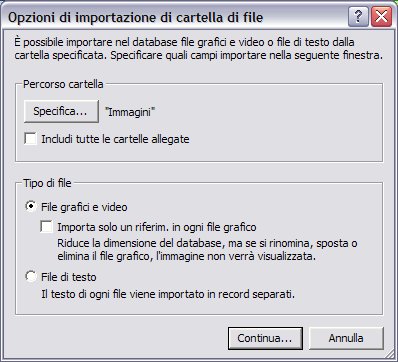Cancel using the Annulla button
Viewport: 398px width, 362px height.
tap(346, 338)
